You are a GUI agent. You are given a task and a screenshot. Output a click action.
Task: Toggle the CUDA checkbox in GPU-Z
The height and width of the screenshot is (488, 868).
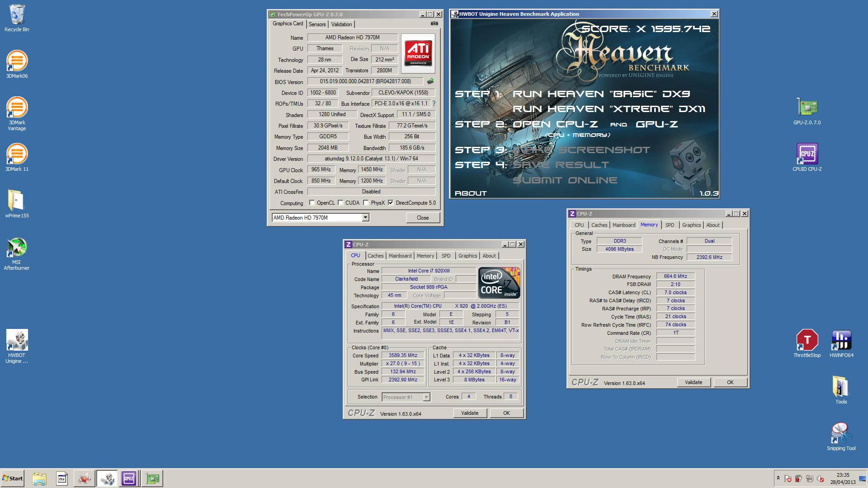coord(340,203)
